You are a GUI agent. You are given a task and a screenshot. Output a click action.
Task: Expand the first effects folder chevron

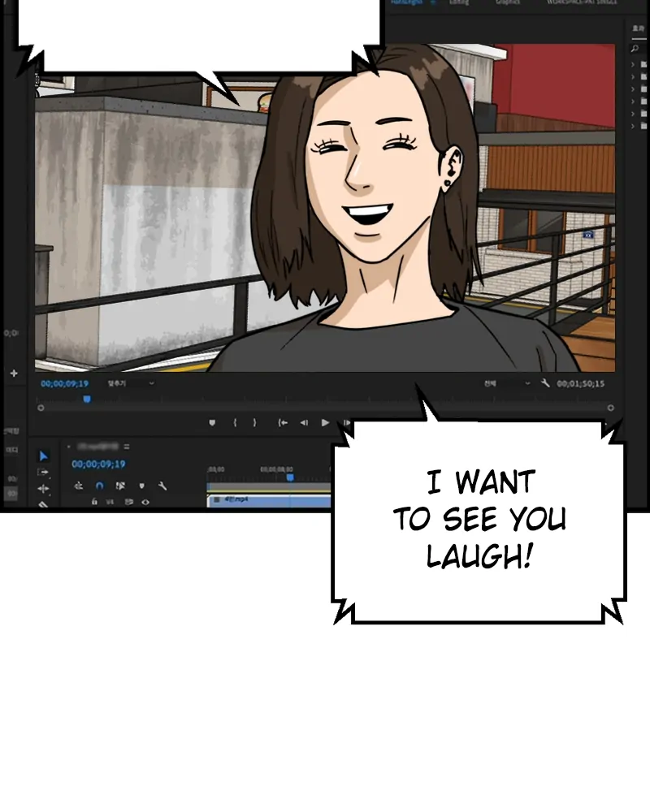(634, 65)
